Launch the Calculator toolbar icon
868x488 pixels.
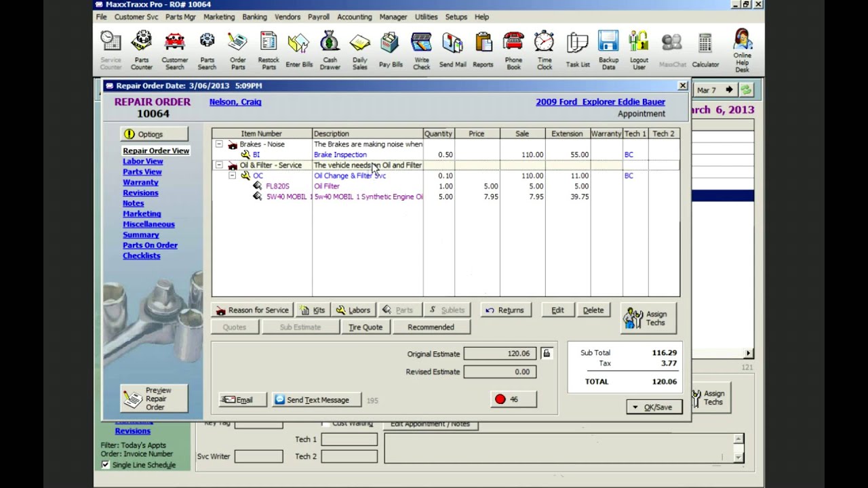tap(705, 50)
